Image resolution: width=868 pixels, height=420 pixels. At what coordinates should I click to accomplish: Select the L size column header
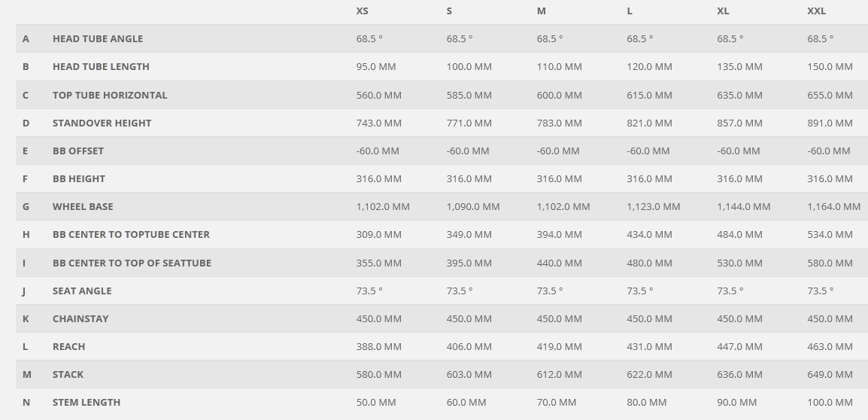[x=630, y=11]
